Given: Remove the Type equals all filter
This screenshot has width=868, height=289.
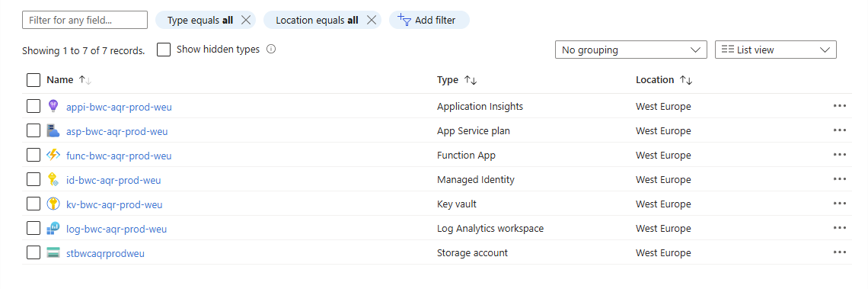Looking at the screenshot, I should [x=247, y=21].
